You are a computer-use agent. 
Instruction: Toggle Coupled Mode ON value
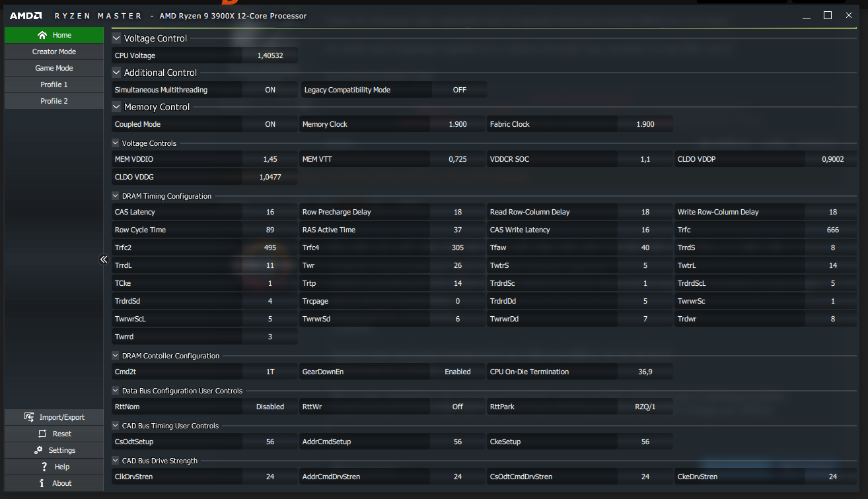[x=270, y=124]
